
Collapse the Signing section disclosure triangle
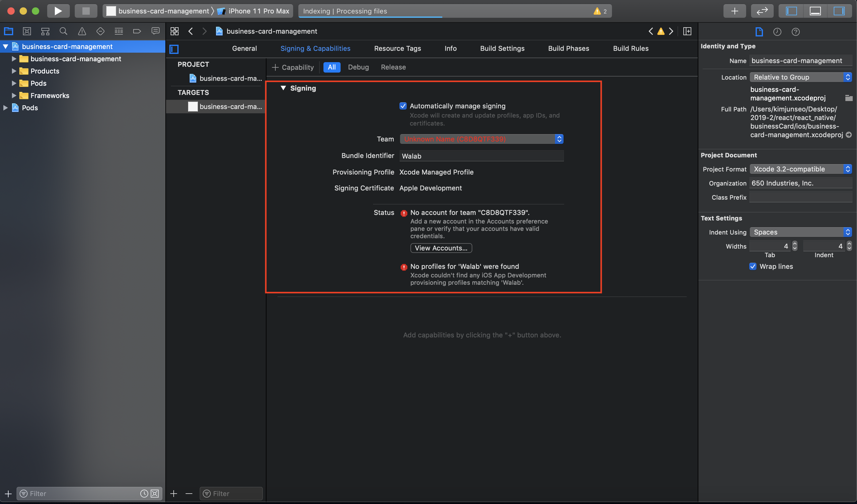283,88
